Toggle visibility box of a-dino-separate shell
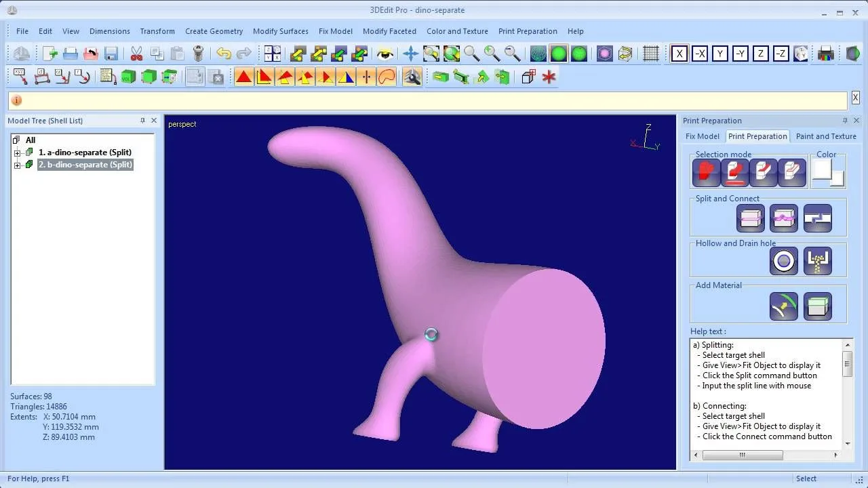 pyautogui.click(x=29, y=152)
